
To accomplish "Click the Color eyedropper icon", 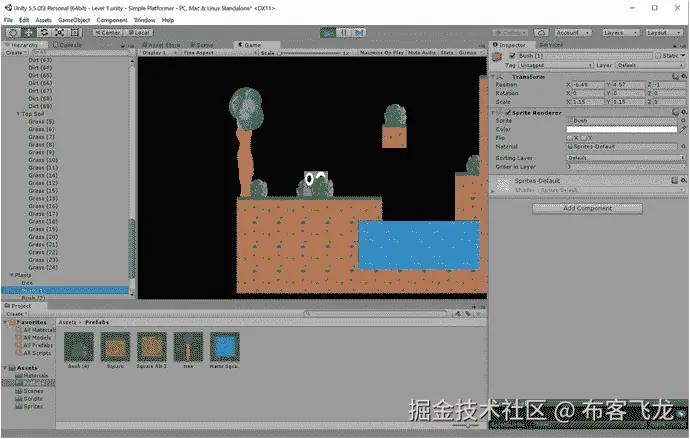I will click(x=683, y=129).
